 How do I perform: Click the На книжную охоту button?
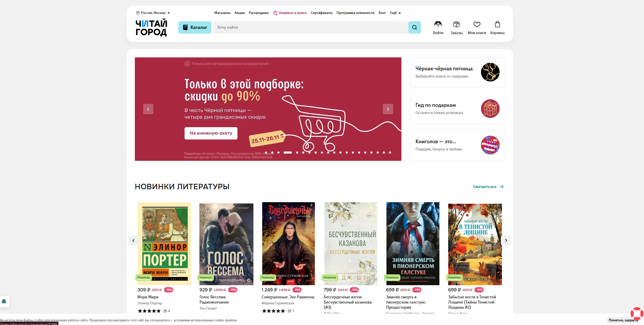pyautogui.click(x=211, y=133)
